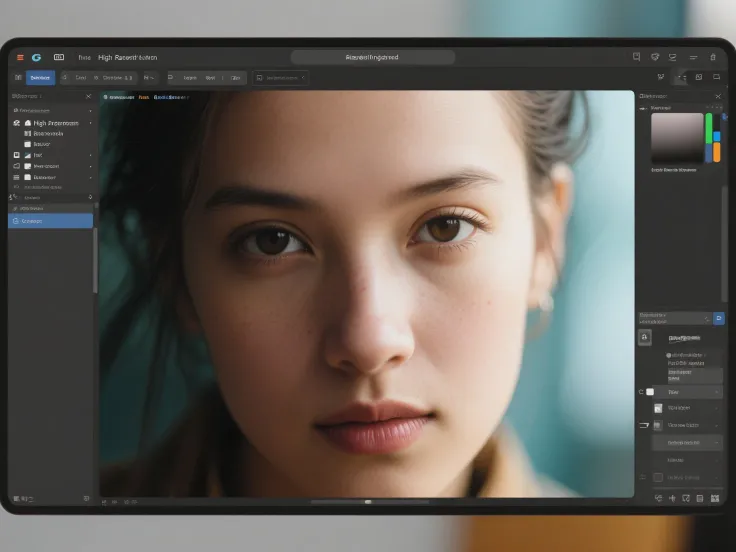Toggle visibility icon of the High layer row
736x552 pixels.
click(x=17, y=123)
